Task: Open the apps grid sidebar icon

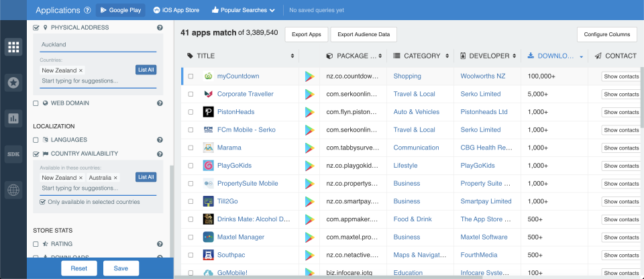Action: click(x=13, y=47)
